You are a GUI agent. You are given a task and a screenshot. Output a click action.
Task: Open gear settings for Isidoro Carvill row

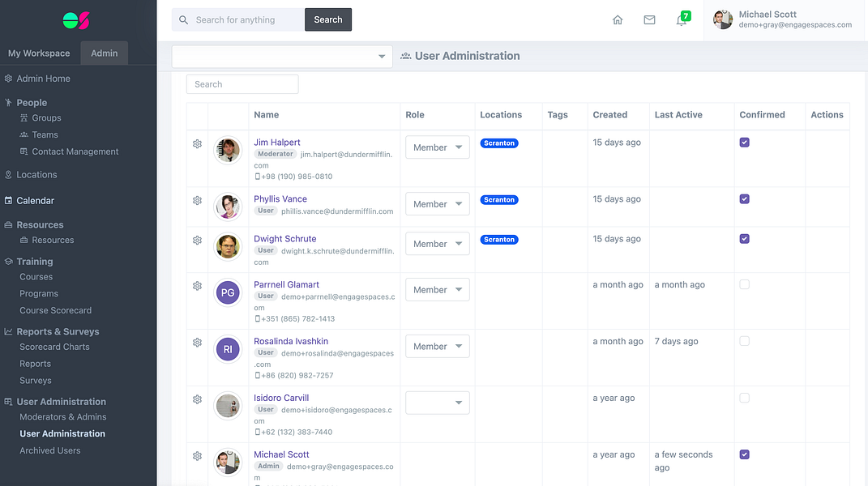point(197,399)
